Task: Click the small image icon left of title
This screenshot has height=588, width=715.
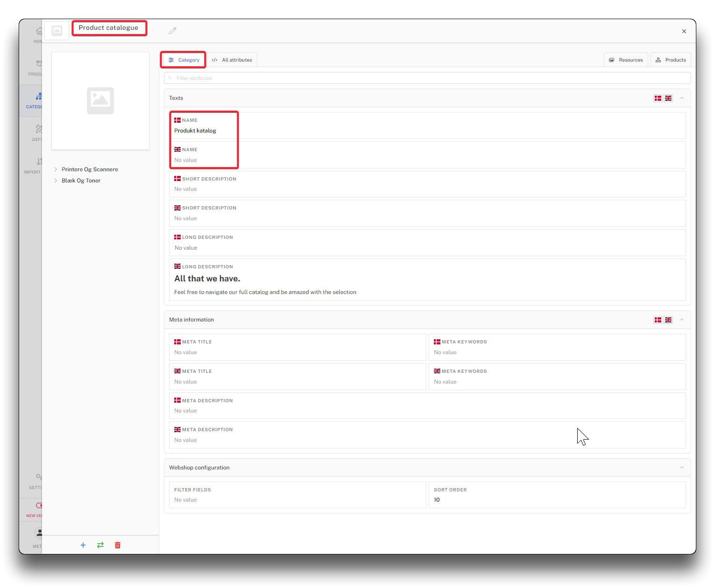Action: pos(57,31)
